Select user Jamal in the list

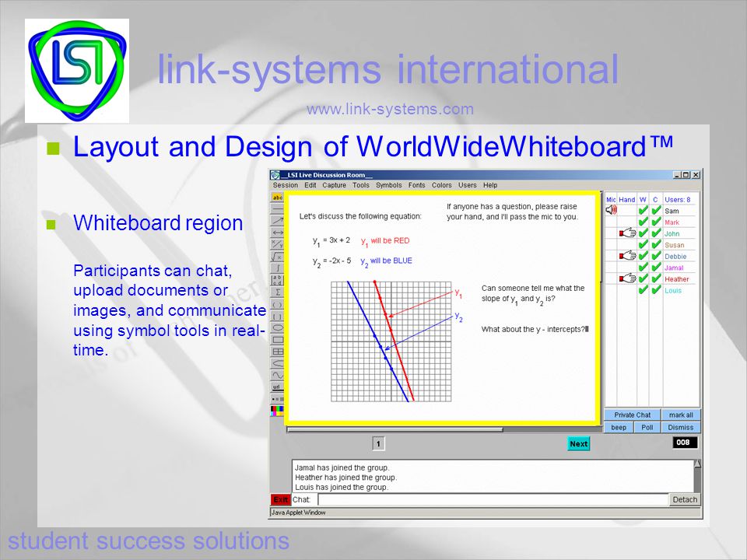[674, 268]
